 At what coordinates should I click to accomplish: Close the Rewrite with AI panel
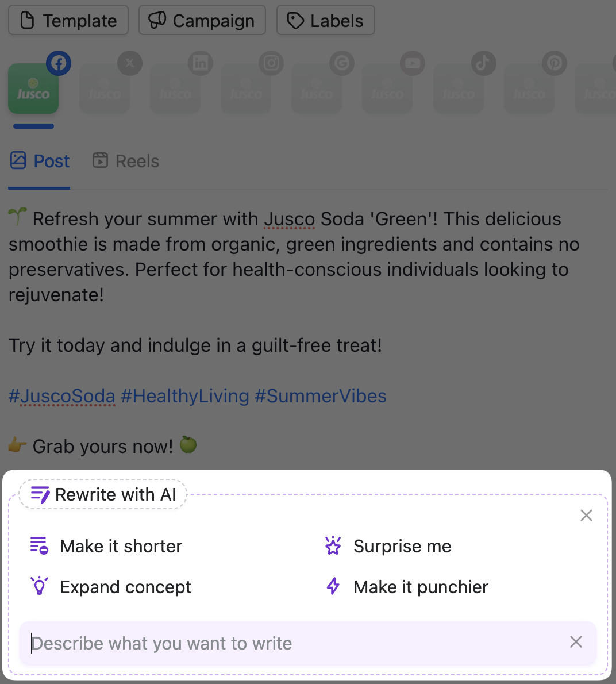coord(586,516)
